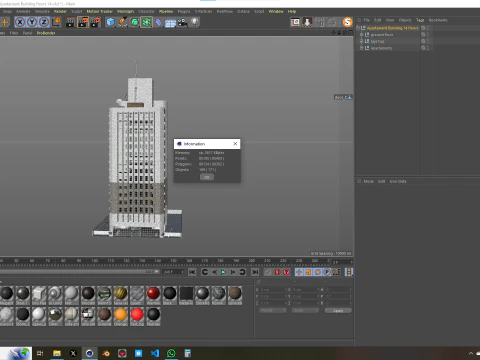480x360 pixels.
Task: Add a floor environment object
Action: (170, 23)
